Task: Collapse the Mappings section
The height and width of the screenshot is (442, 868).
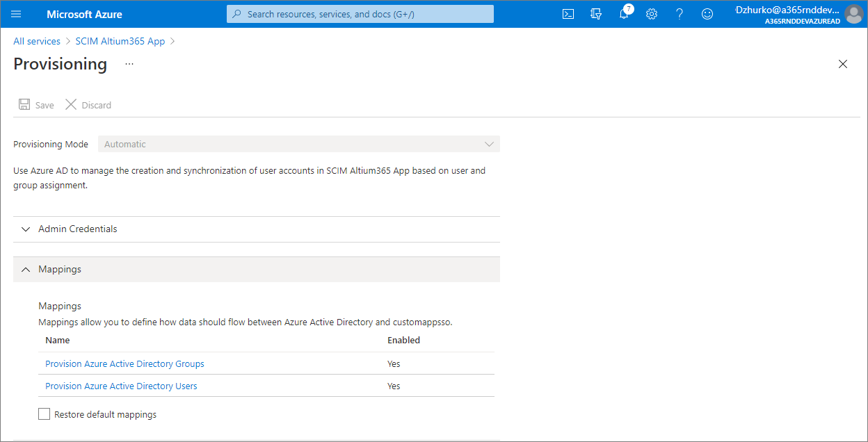Action: [60, 270]
